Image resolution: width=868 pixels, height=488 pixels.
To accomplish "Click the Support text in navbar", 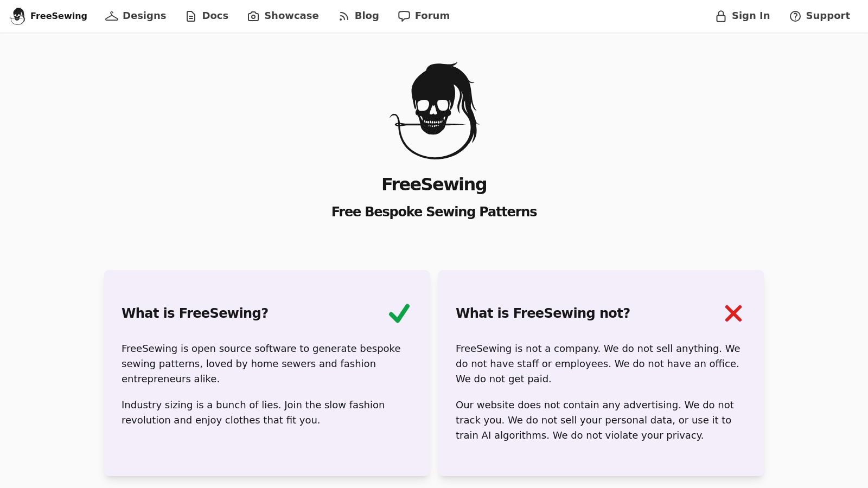I will (828, 16).
